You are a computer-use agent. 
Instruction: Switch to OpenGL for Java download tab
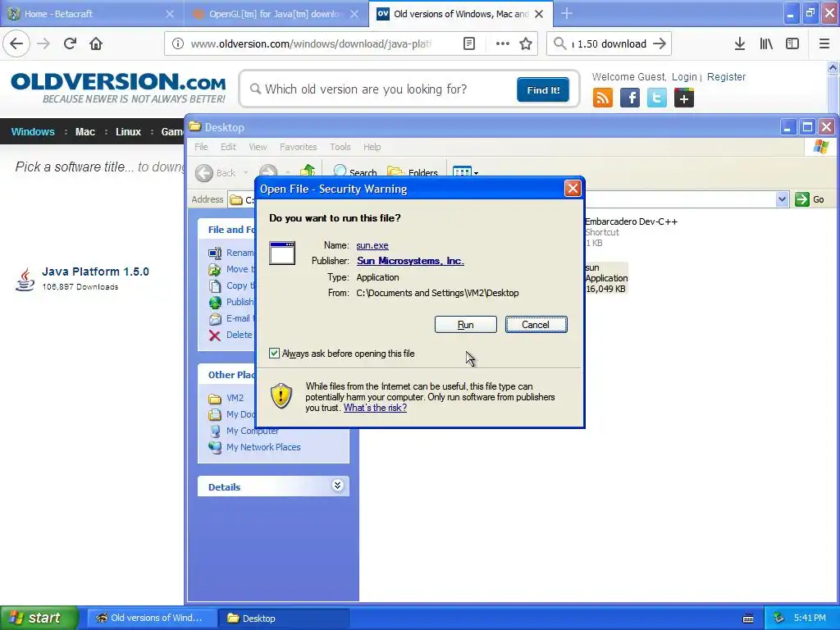point(276,14)
